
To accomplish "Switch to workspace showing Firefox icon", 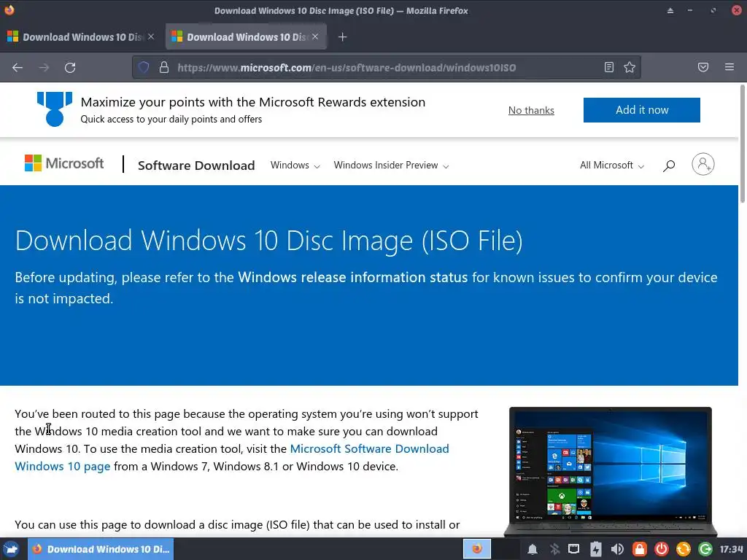I will click(x=477, y=549).
